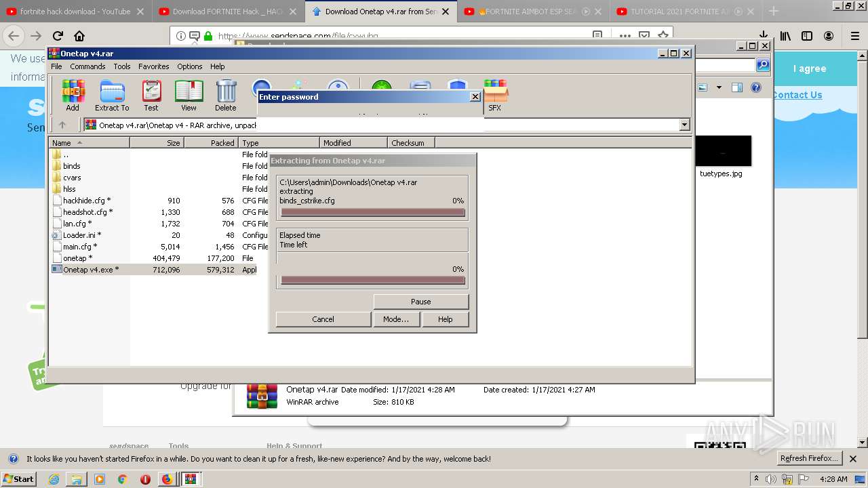
Task: Show Firefox sidebar icon
Action: (807, 36)
